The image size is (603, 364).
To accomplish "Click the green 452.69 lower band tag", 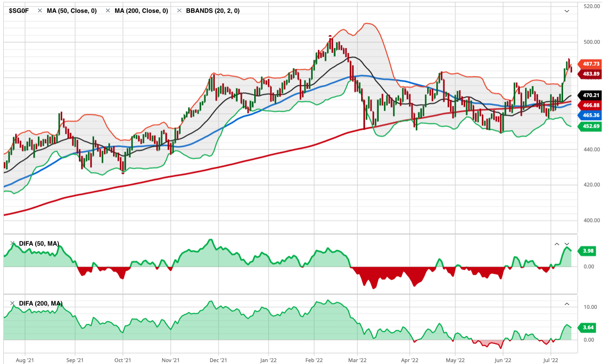I will (590, 126).
